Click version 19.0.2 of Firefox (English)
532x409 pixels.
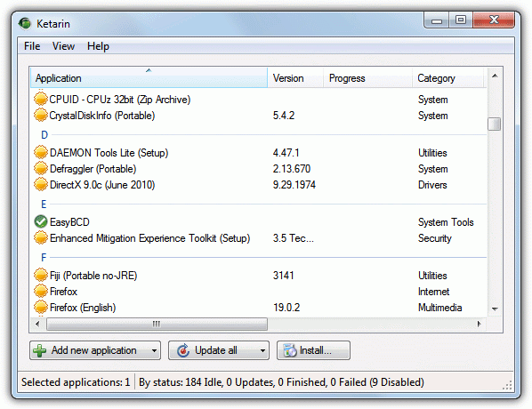point(286,308)
